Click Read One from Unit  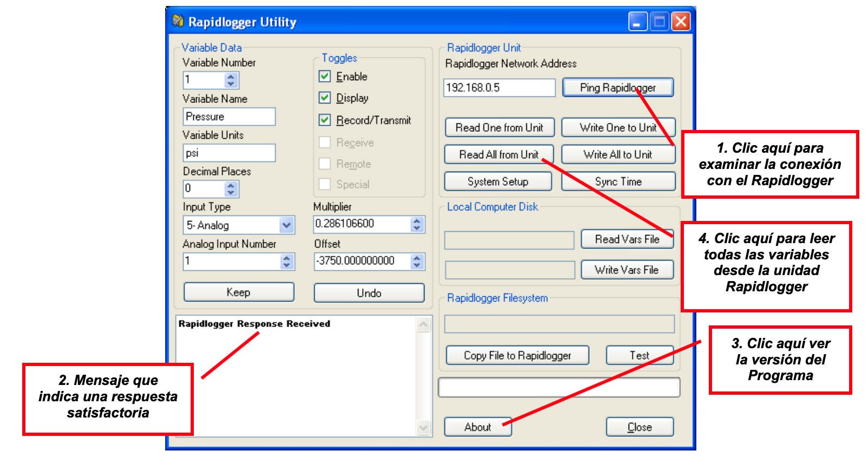point(499,127)
